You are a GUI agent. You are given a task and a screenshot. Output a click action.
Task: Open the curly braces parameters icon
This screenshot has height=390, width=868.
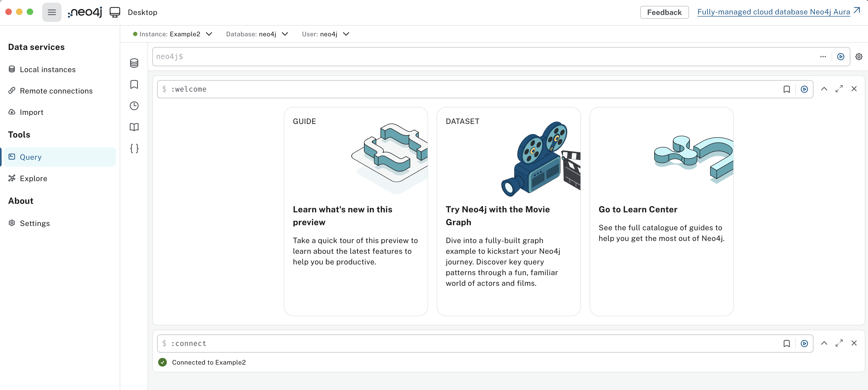coord(134,149)
